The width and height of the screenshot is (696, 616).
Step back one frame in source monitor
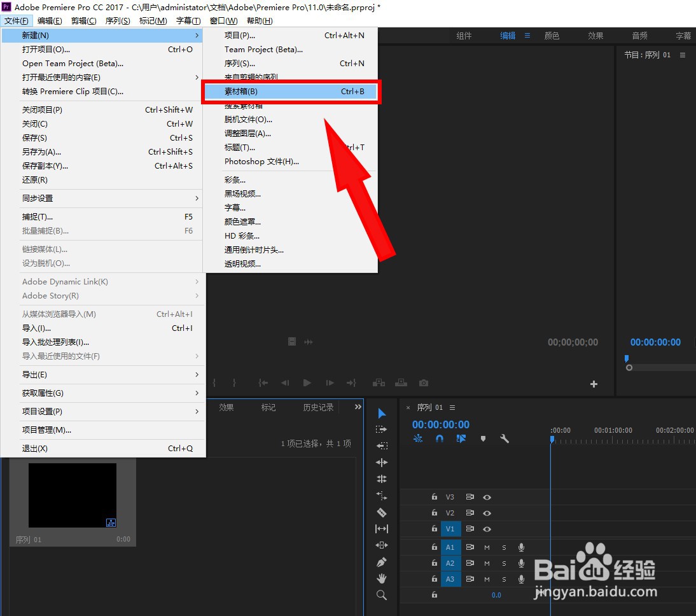pyautogui.click(x=285, y=383)
